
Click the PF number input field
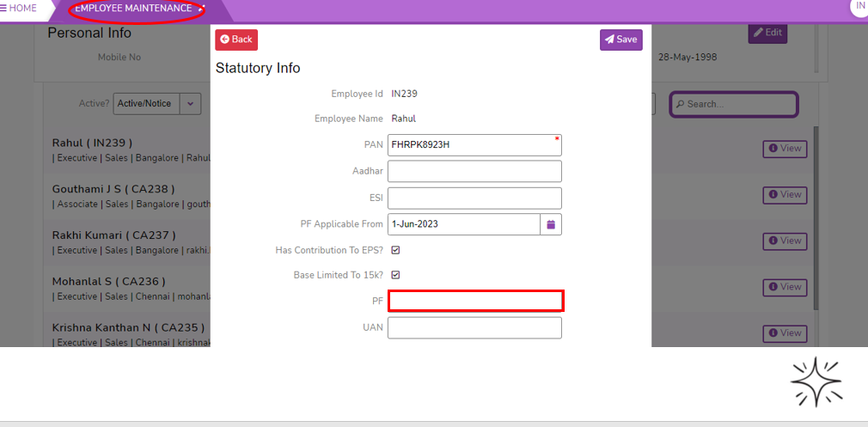click(475, 301)
